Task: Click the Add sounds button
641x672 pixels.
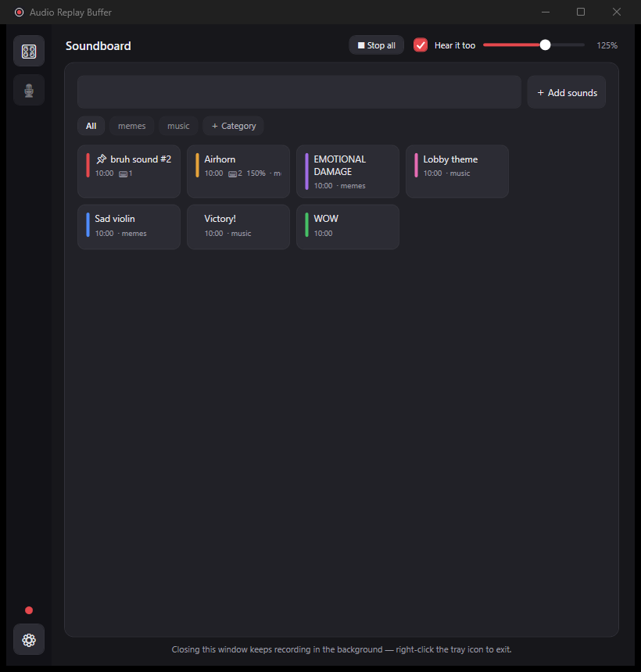Action: tap(567, 92)
